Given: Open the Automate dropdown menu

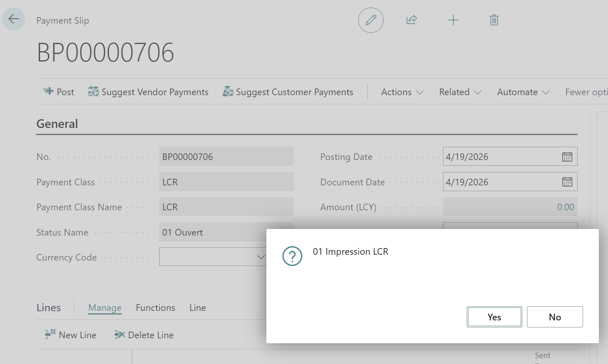Looking at the screenshot, I should point(523,92).
